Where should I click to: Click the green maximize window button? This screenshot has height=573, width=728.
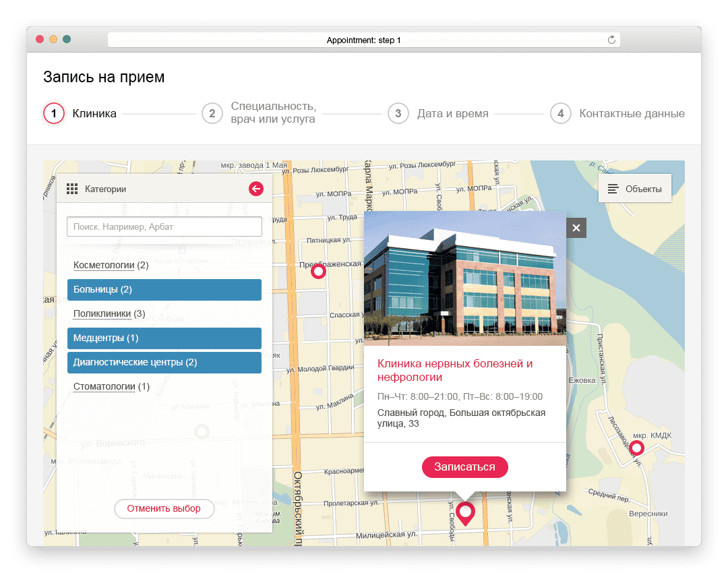[67, 39]
